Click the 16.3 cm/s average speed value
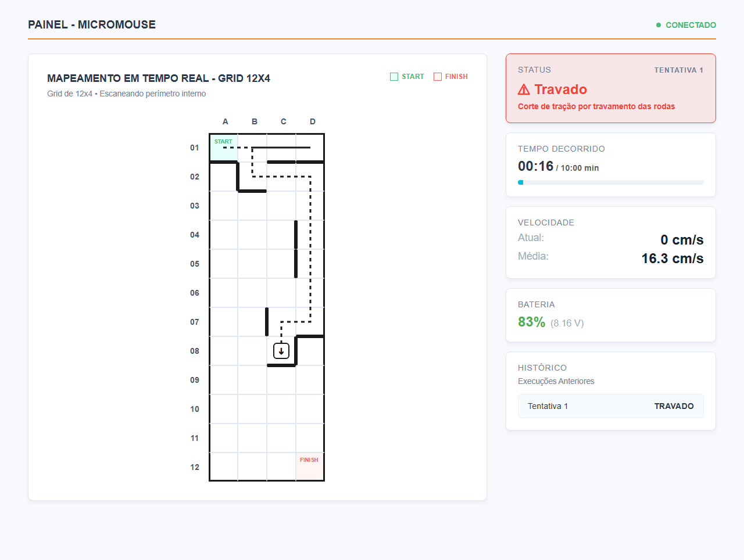Viewport: 744px width, 560px height. (x=673, y=259)
